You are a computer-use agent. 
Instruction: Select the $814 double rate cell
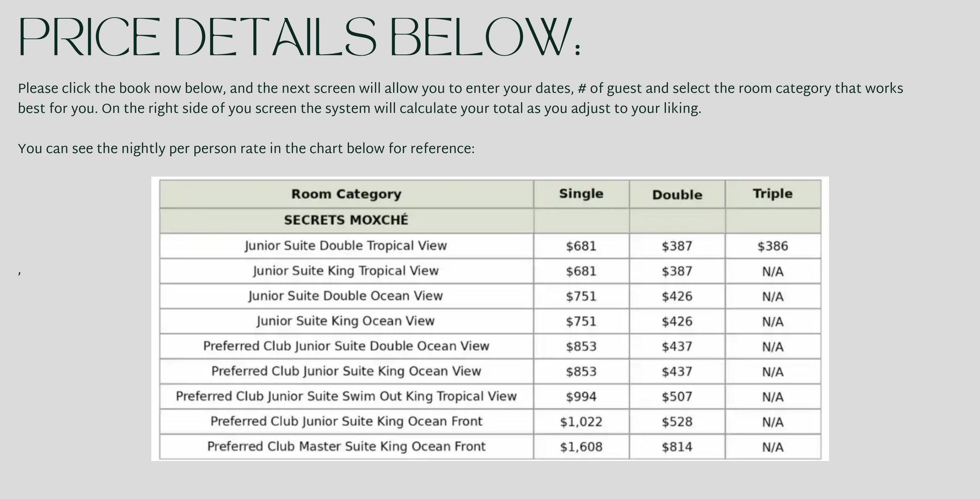[x=677, y=447]
